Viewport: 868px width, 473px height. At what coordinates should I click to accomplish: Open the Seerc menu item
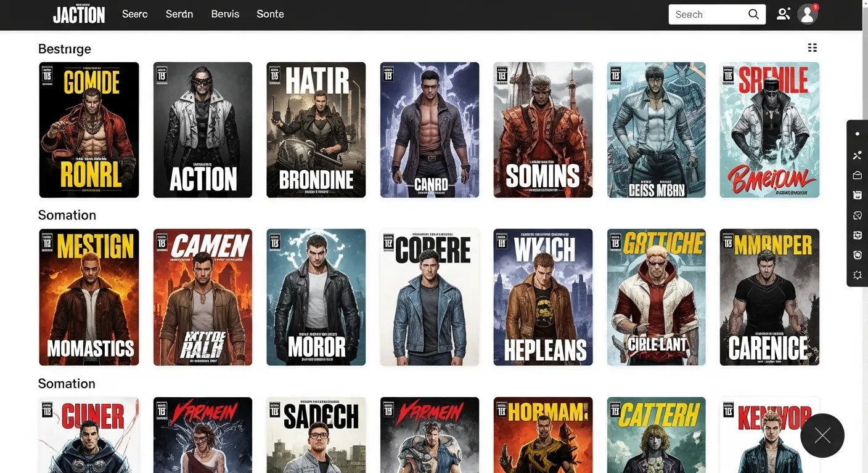pyautogui.click(x=134, y=14)
